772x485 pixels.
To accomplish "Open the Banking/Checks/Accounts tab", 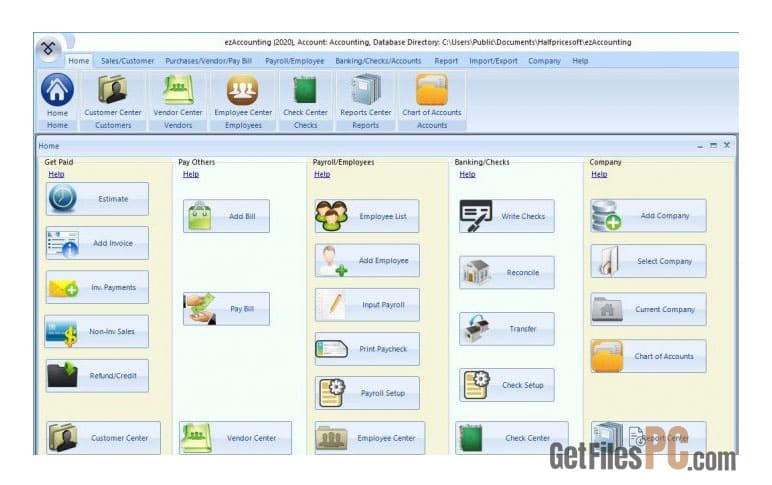I will (x=378, y=61).
